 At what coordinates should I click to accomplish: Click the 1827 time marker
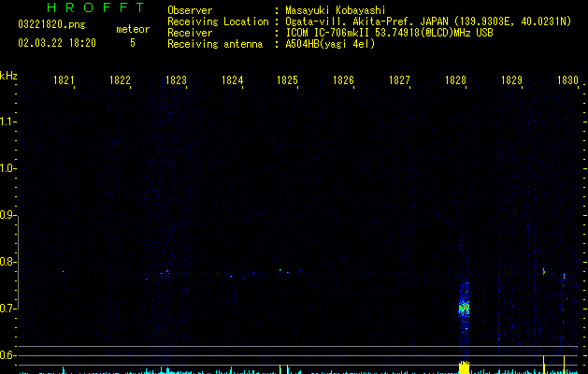(399, 80)
